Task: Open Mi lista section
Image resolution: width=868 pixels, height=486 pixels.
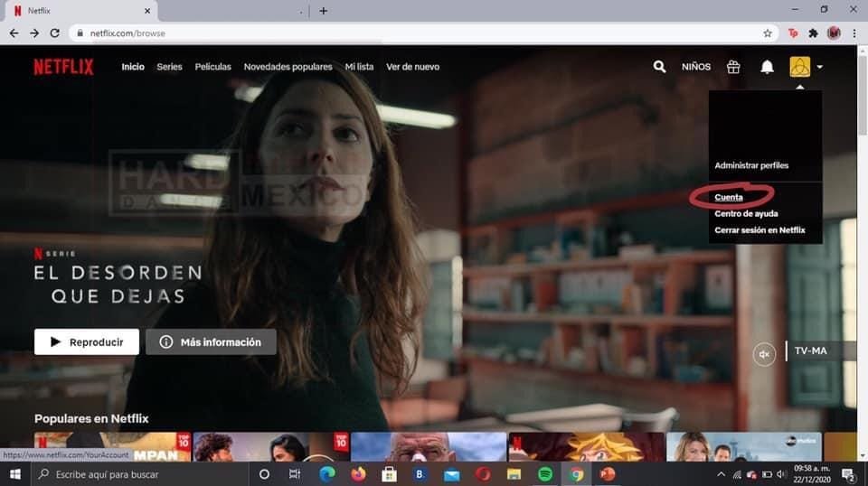Action: click(359, 67)
